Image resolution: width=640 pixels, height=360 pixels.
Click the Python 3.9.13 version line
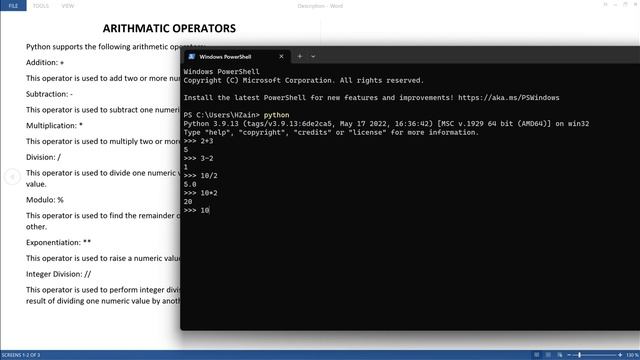pyautogui.click(x=386, y=124)
